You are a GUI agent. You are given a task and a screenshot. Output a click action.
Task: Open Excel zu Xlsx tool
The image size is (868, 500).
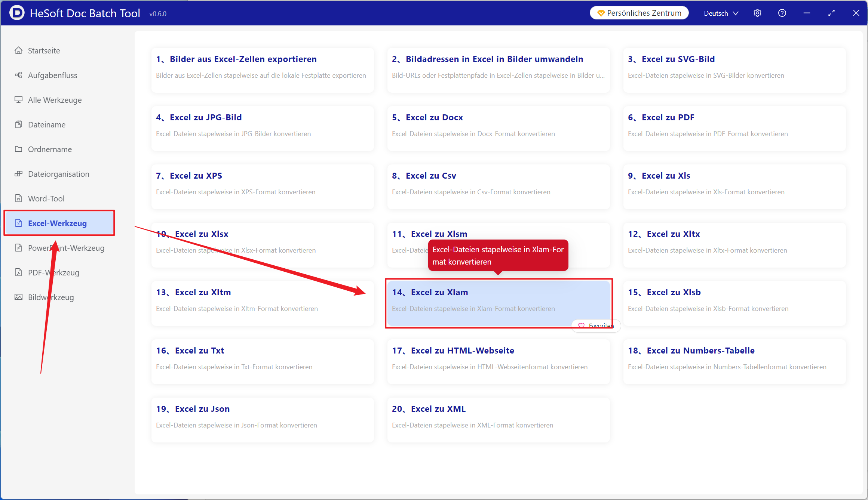pos(263,245)
